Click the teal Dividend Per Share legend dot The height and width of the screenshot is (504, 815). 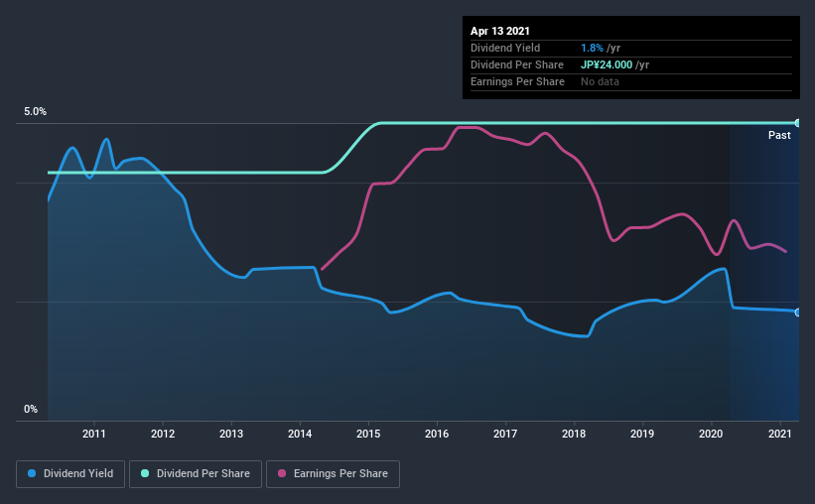145,473
